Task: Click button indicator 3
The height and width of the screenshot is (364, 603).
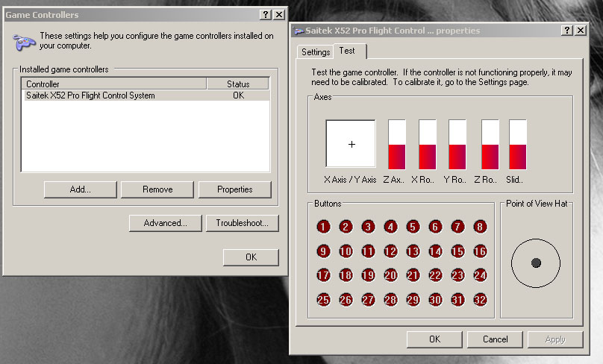Action: (368, 227)
